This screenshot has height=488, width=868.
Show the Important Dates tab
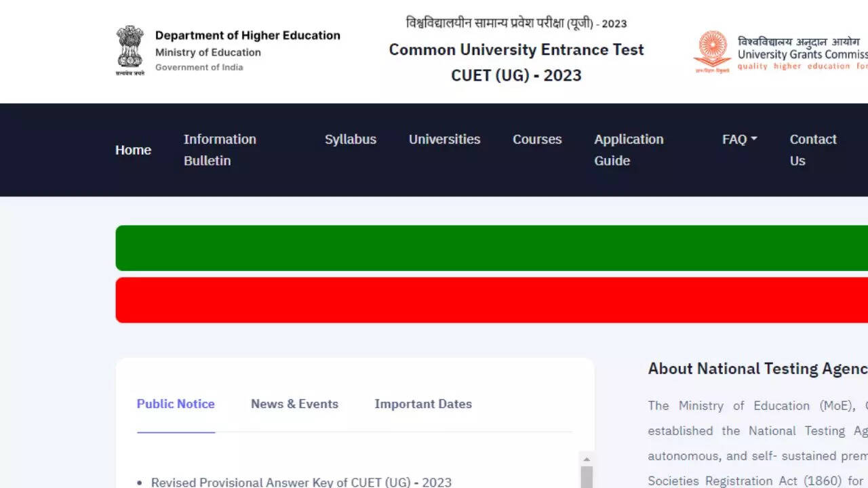coord(423,404)
